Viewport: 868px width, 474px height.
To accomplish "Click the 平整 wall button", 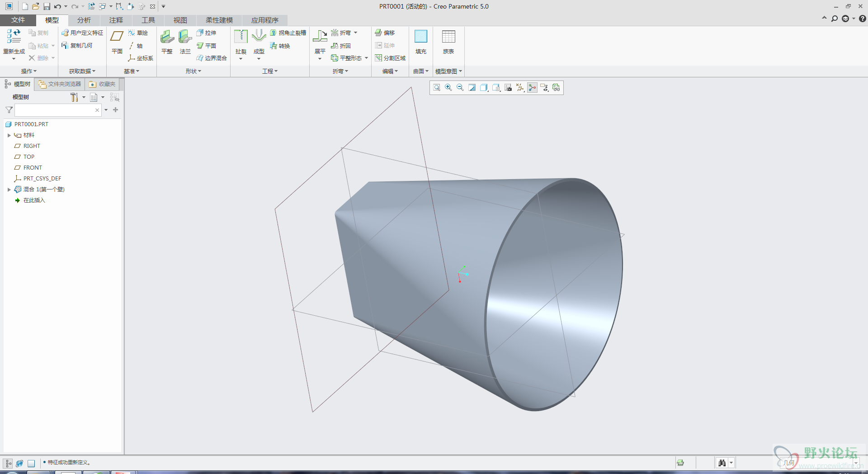I will [167, 43].
